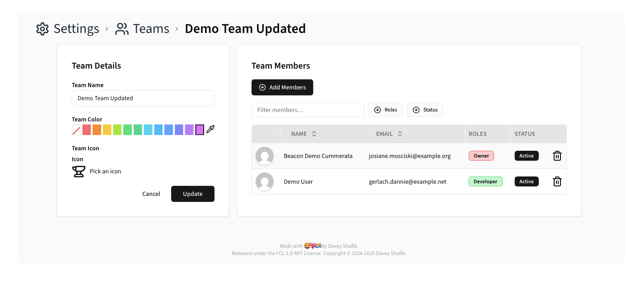
Task: Click the plus icon on Add Members button
Action: 262,87
